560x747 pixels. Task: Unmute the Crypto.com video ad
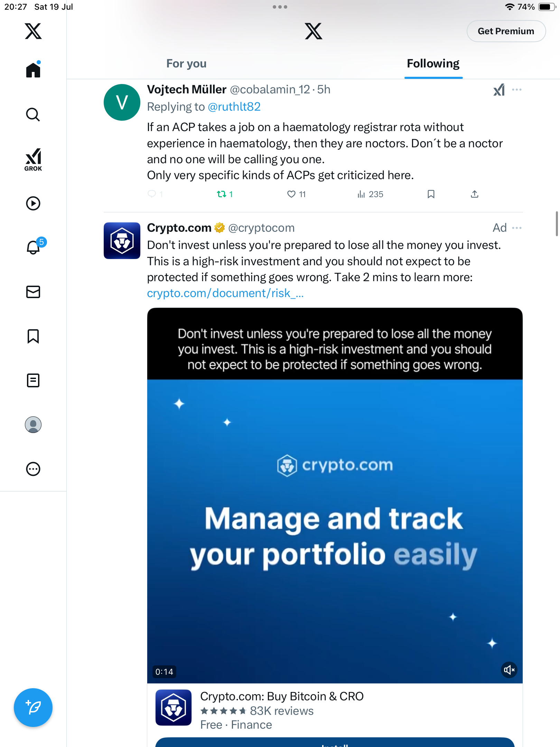click(509, 670)
